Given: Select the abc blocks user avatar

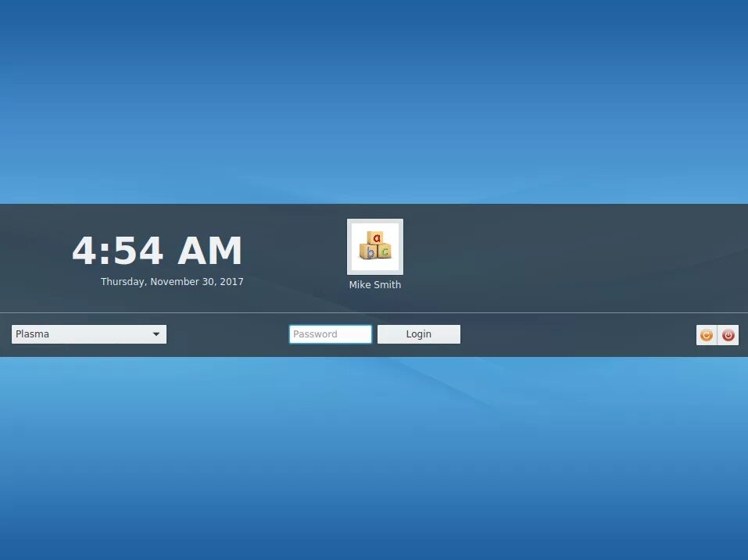Looking at the screenshot, I should tap(375, 247).
